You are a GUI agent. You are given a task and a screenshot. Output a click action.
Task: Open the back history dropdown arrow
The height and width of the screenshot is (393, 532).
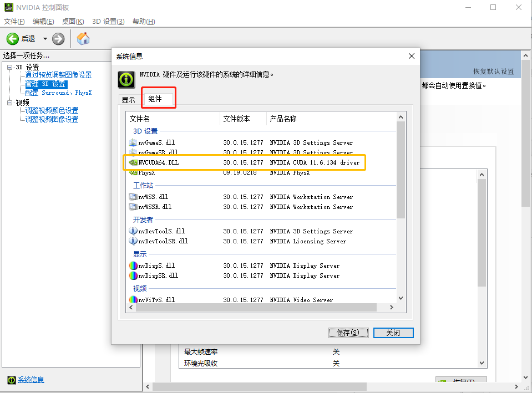[x=45, y=39]
